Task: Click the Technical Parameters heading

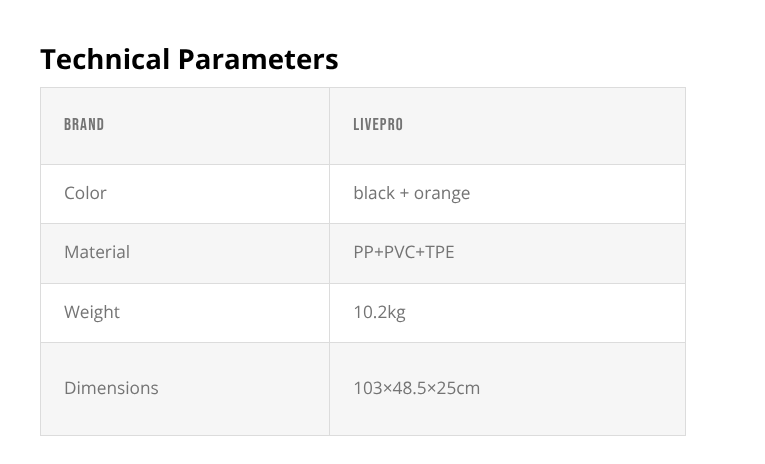Action: [x=189, y=60]
